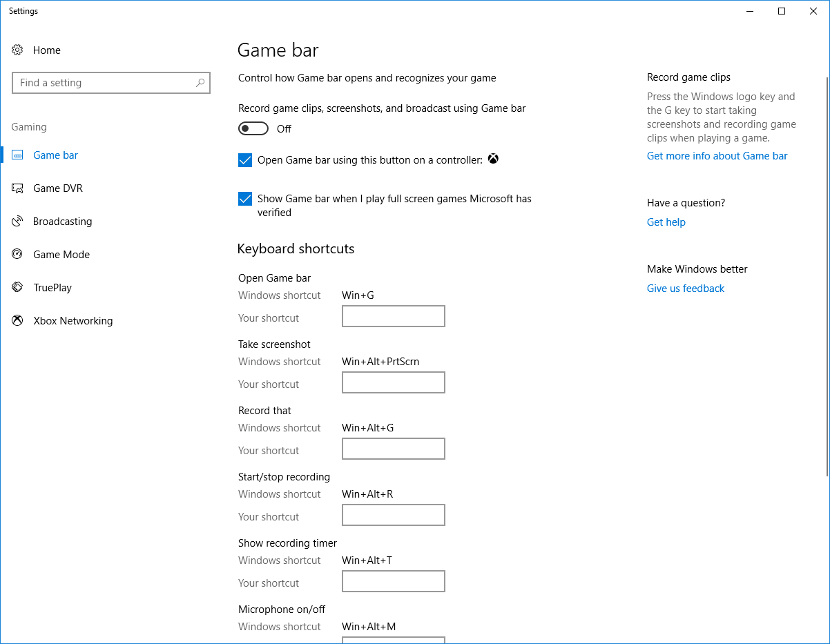Click the Win+Alt+PrtScrn shortcut text

tap(380, 362)
